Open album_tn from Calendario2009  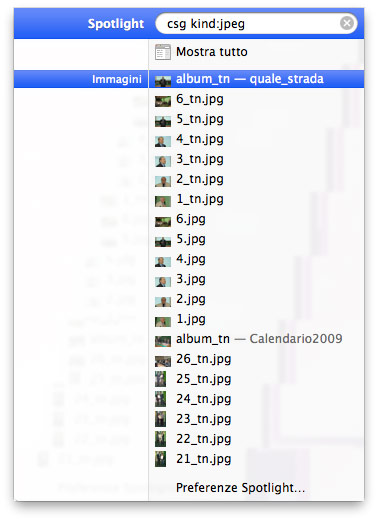(256, 339)
